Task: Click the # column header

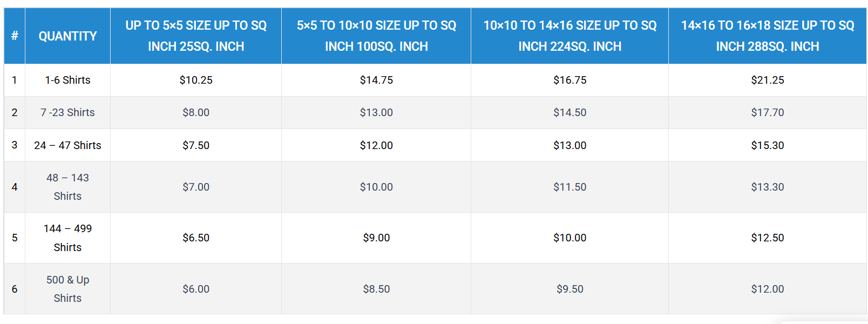Action: (15, 36)
